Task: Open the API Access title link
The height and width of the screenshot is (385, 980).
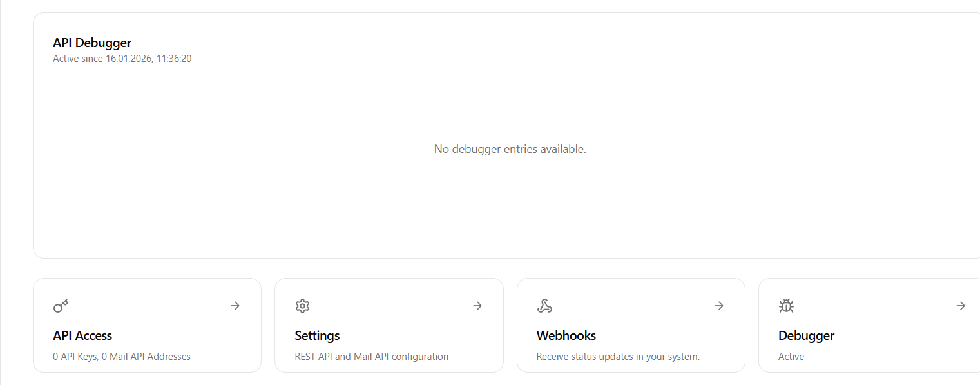Action: [82, 335]
